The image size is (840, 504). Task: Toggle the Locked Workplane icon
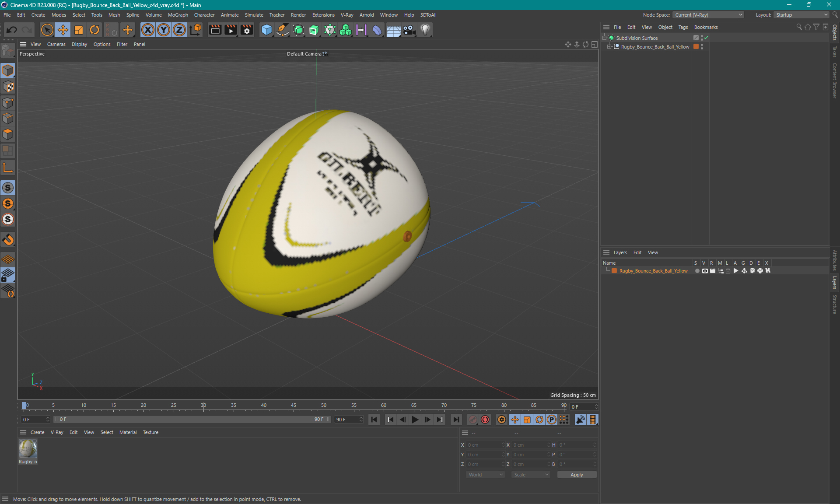tap(8, 275)
